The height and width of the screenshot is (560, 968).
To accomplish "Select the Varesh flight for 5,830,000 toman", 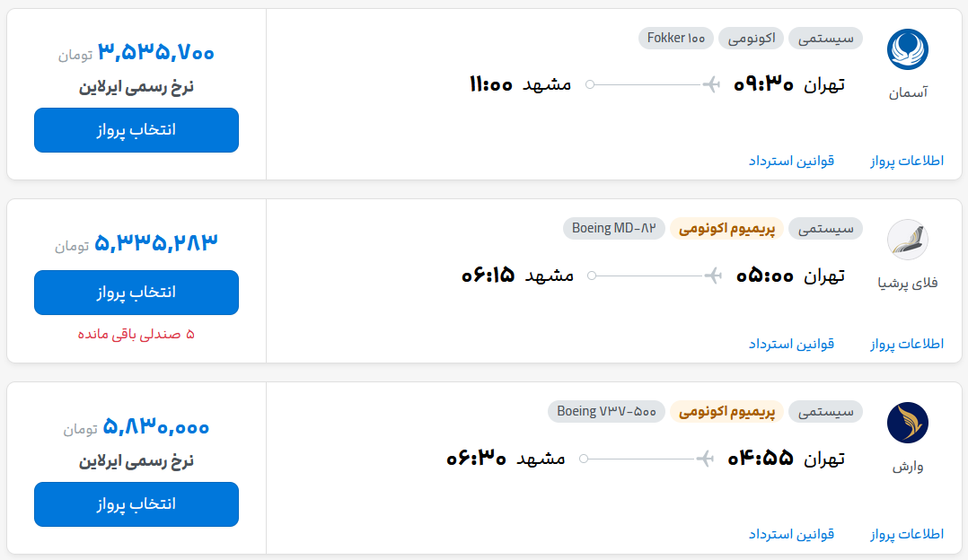I will point(136,504).
